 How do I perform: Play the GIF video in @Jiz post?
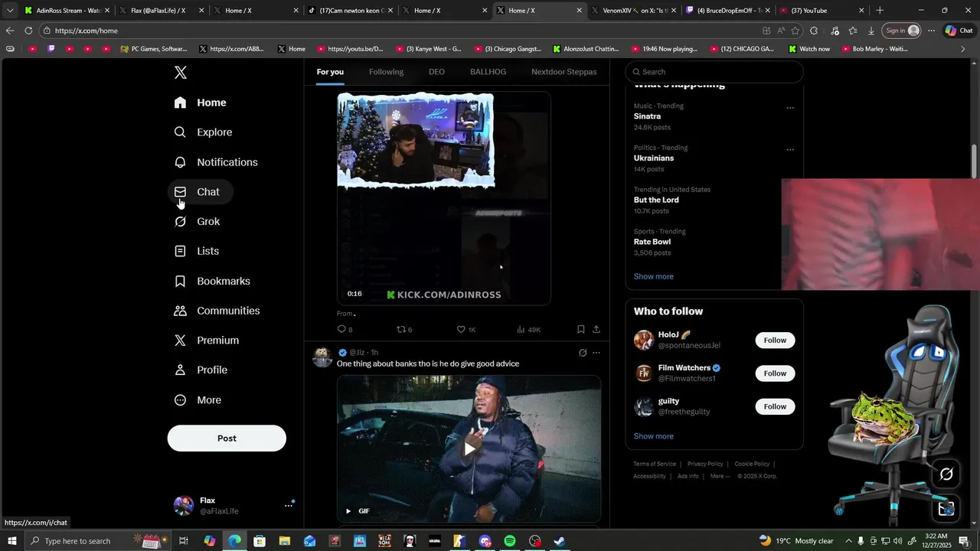coord(469,449)
